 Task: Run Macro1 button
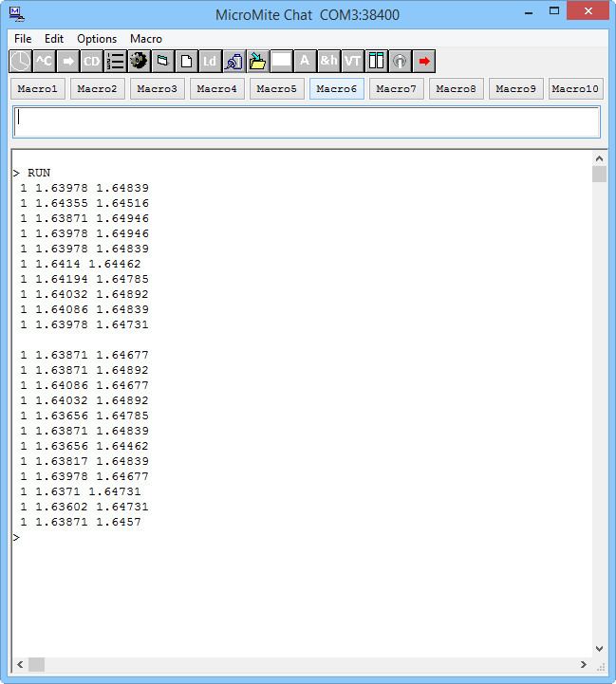(x=38, y=89)
